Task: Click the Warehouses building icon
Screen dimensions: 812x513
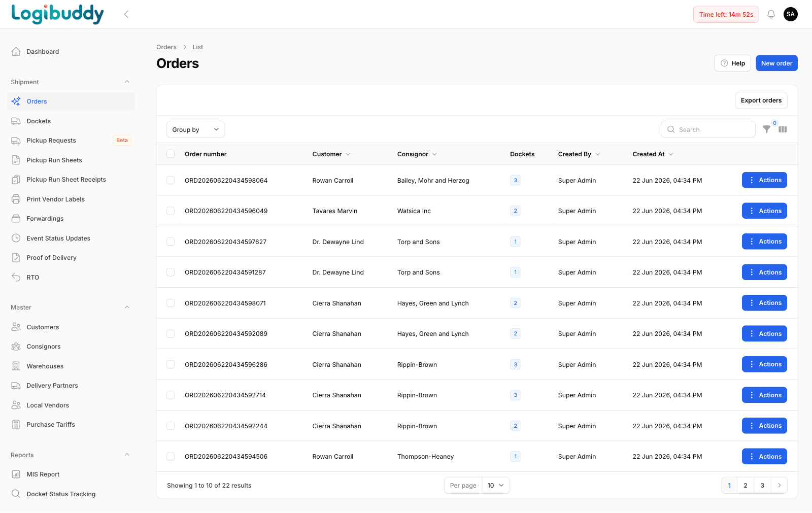Action: pos(16,366)
